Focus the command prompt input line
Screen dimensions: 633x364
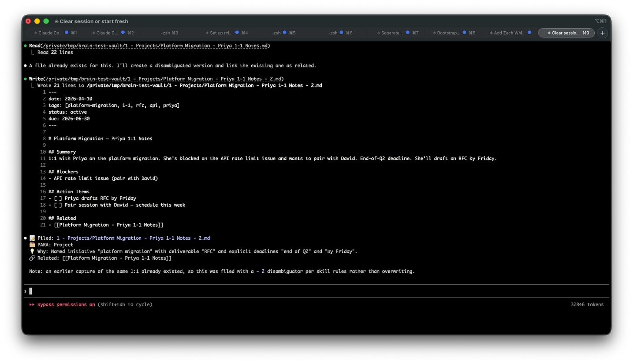(x=316, y=291)
